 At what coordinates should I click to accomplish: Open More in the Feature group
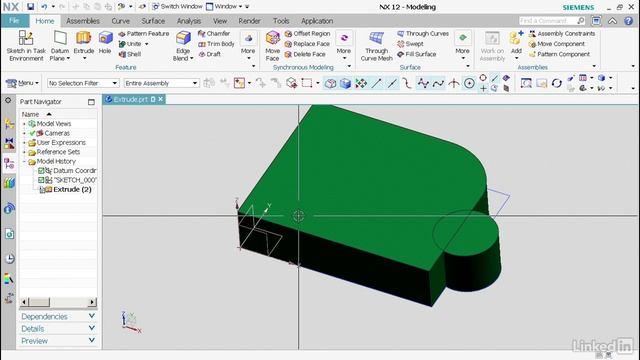[248, 45]
